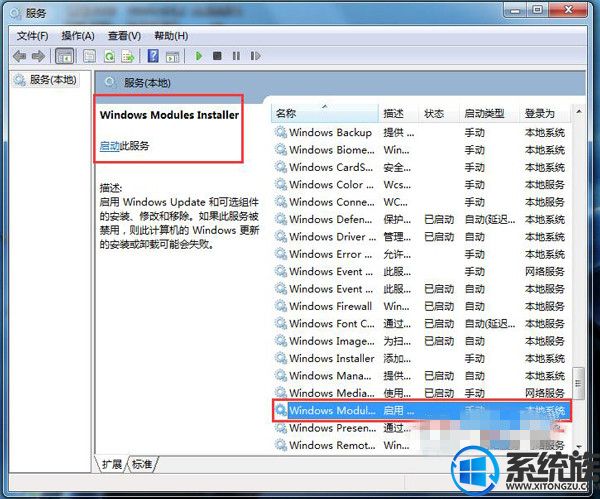The image size is (600, 499).
Task: Open the 帮助(H) menu
Action: [171, 36]
